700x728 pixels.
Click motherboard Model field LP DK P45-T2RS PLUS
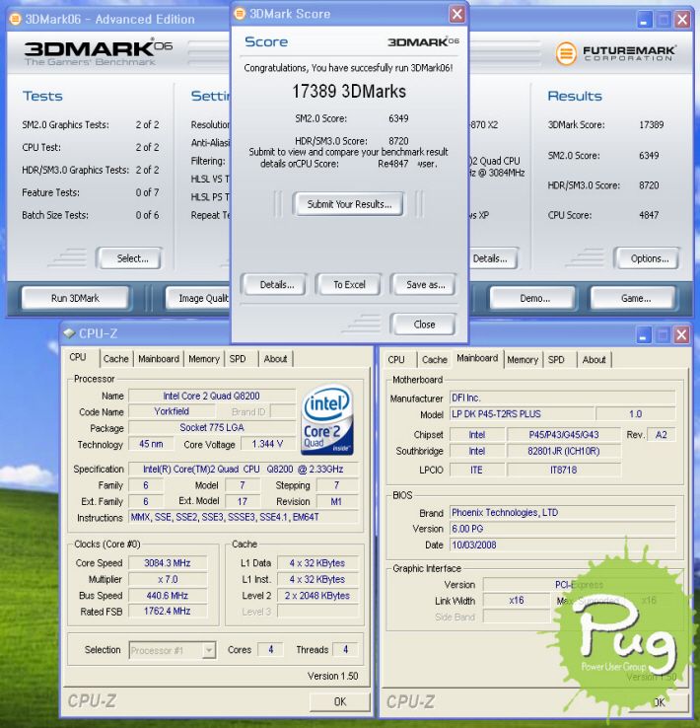pos(522,414)
